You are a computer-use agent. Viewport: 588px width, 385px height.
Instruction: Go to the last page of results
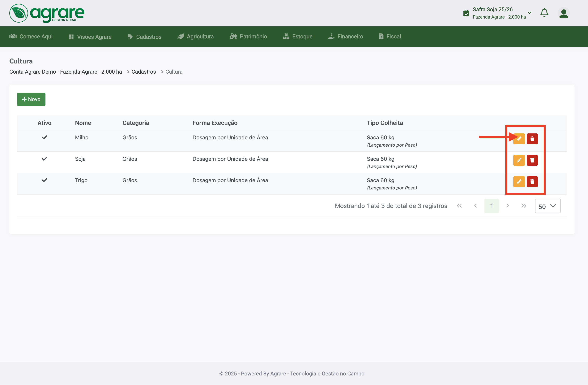click(x=523, y=206)
